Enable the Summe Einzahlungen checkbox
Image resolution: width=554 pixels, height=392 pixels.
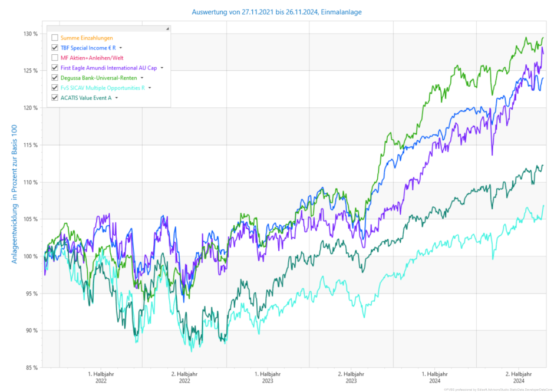click(x=55, y=38)
